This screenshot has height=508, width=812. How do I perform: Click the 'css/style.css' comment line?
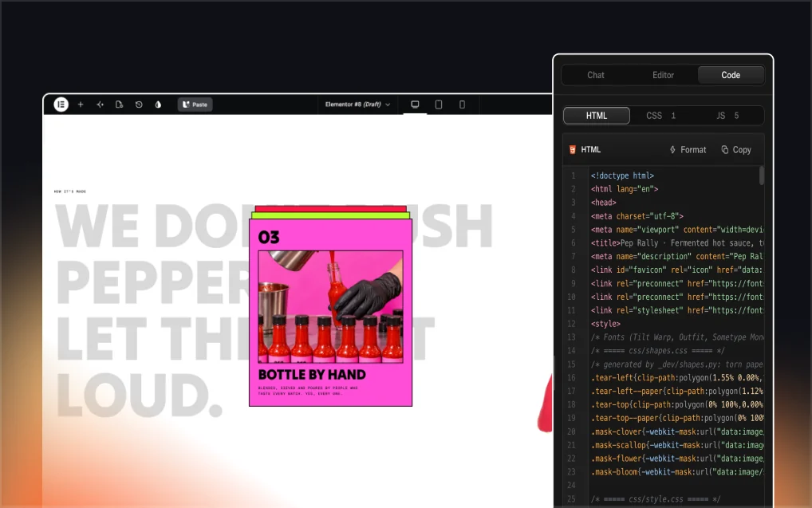[655, 499]
